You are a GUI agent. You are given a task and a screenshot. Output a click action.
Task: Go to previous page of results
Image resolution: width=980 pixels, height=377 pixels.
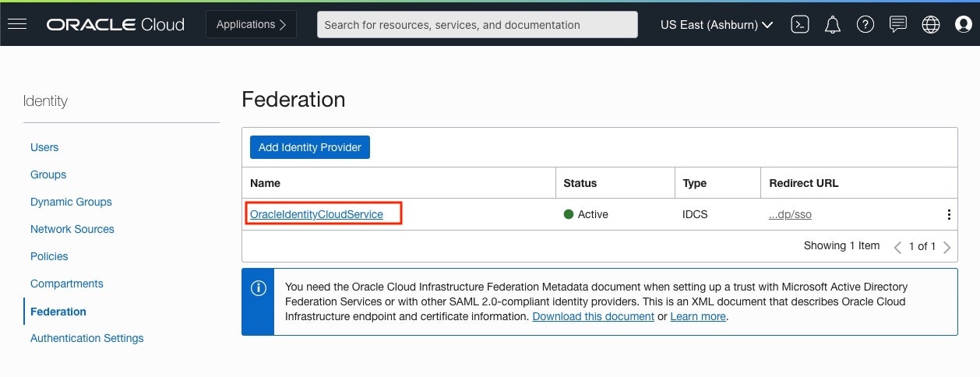pos(897,247)
